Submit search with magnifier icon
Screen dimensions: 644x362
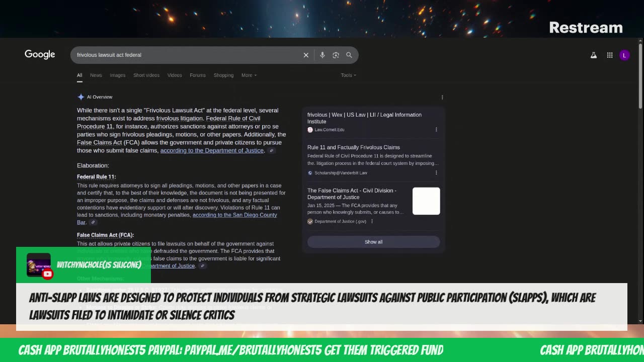coord(349,55)
